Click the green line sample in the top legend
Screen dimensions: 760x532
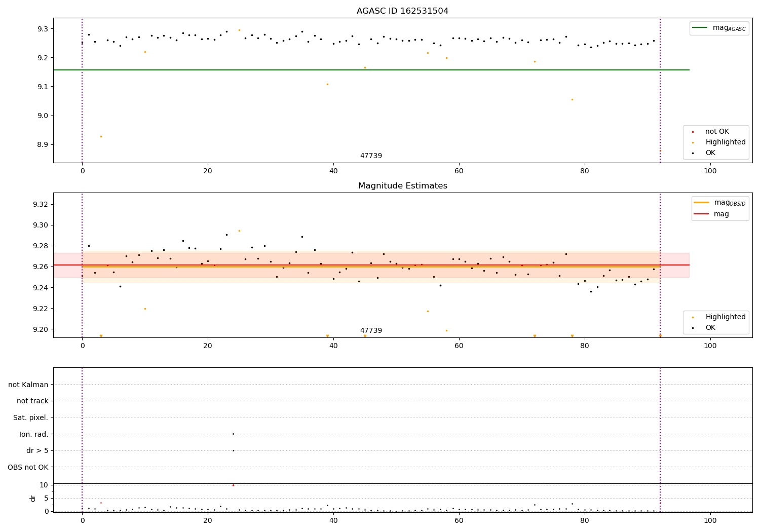tap(700, 28)
